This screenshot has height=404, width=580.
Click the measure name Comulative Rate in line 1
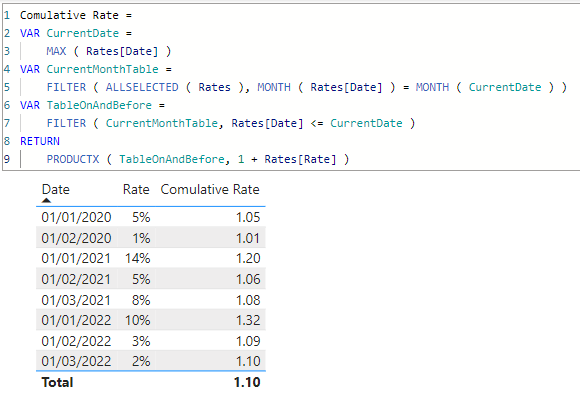(69, 15)
